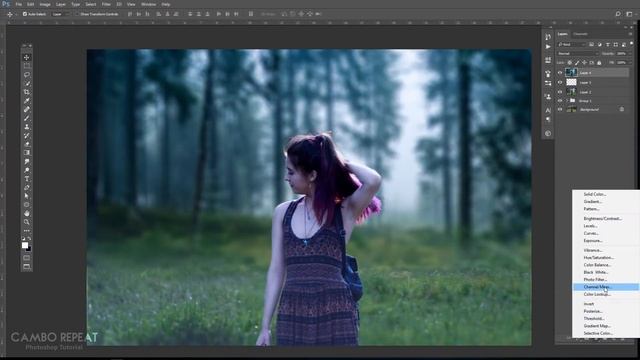
Task: Change the screen mode from toolbox
Action: coord(27,267)
